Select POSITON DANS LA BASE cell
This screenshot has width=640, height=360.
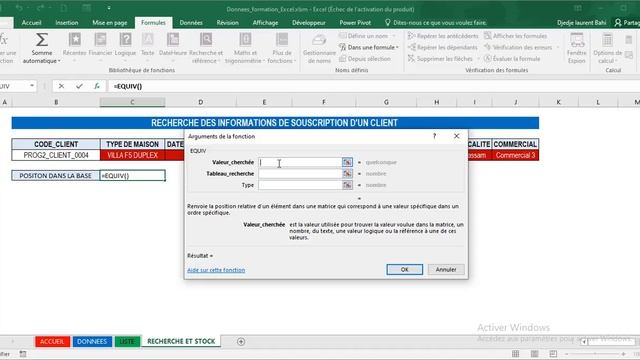[56, 176]
